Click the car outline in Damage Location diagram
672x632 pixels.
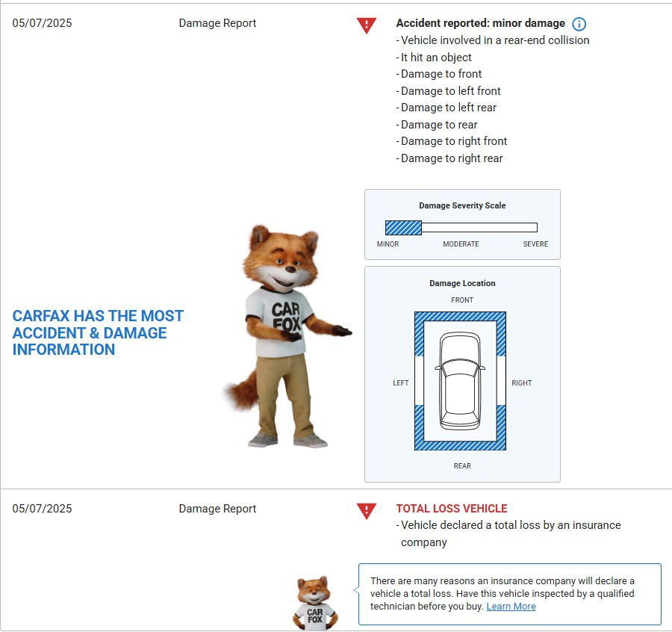[x=460, y=381]
